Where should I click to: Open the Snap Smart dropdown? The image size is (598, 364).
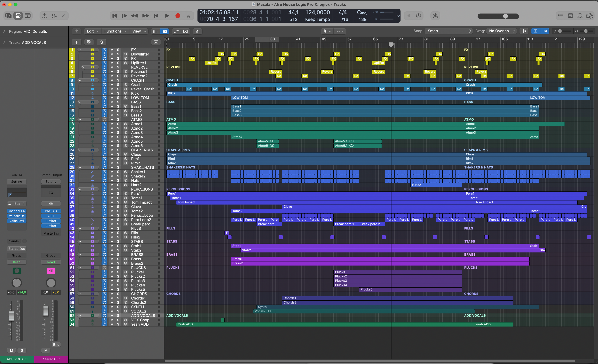[x=449, y=31]
